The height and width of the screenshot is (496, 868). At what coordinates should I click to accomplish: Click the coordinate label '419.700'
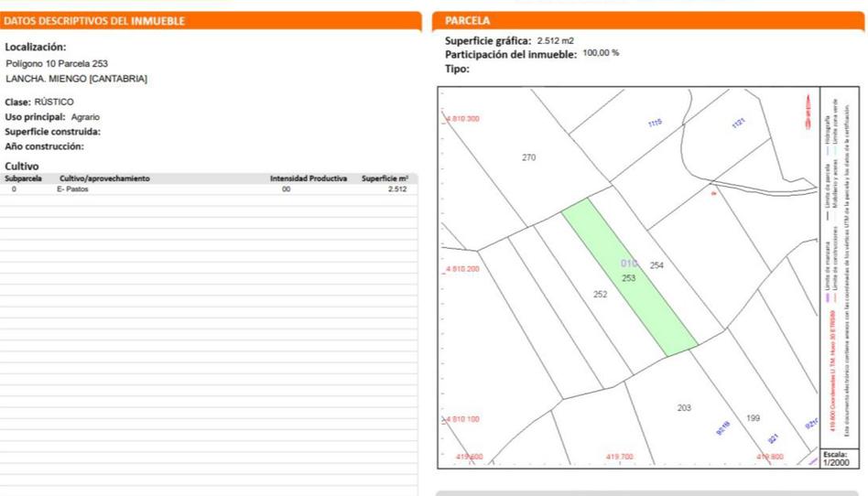click(x=620, y=457)
